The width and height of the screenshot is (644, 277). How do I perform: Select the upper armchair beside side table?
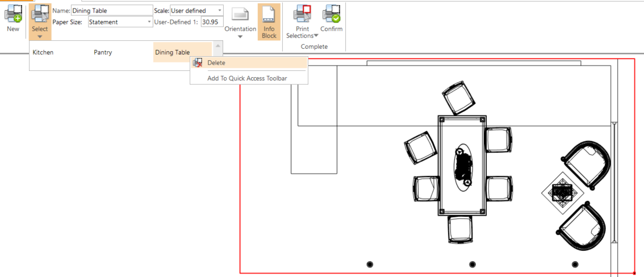point(586,165)
